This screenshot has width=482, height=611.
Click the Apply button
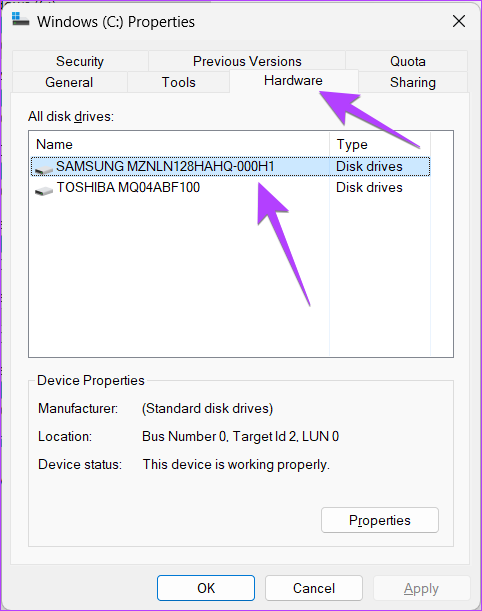(x=421, y=588)
